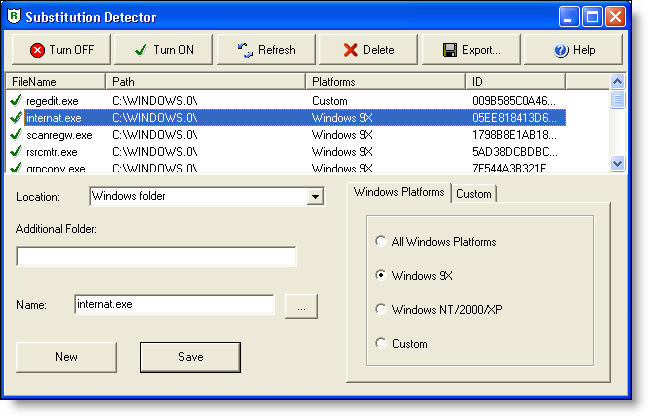Click into the Additional Folder text field
648x416 pixels.
click(157, 257)
